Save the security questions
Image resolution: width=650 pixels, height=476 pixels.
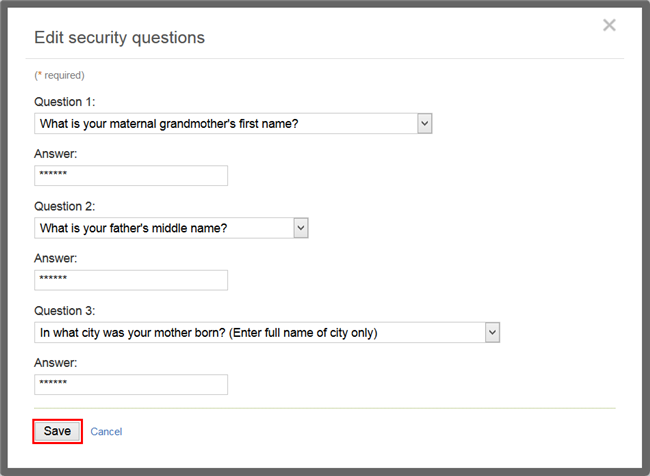tap(57, 431)
